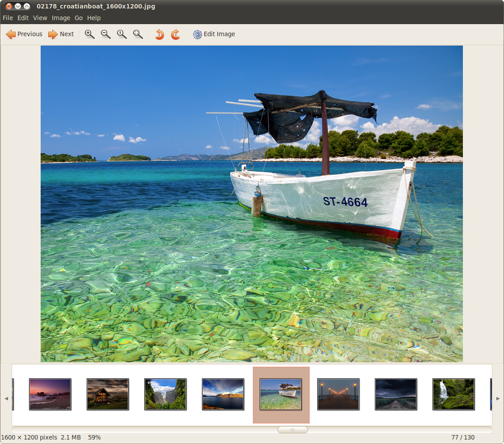Click the Normal Size zoom icon
504x444 pixels.
click(x=122, y=34)
